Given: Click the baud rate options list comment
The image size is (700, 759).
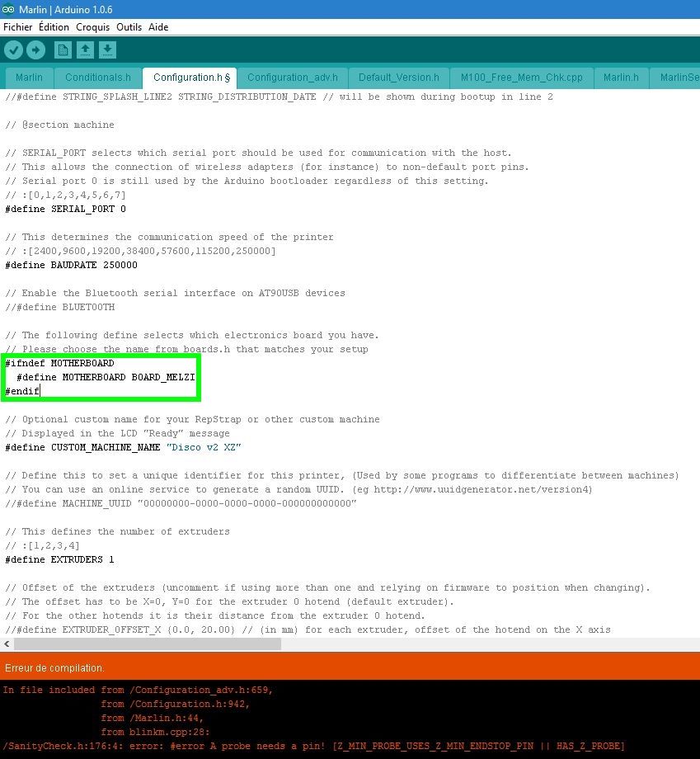Looking at the screenshot, I should coord(140,252).
